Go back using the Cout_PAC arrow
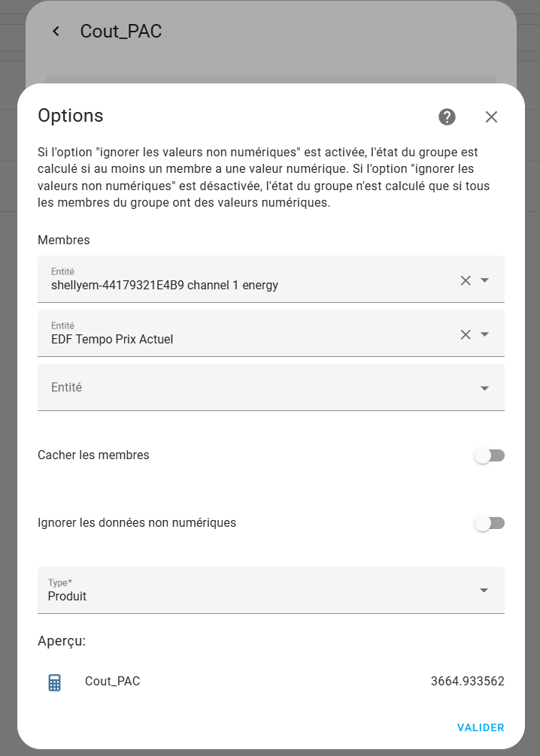This screenshot has width=540, height=756. coord(56,32)
